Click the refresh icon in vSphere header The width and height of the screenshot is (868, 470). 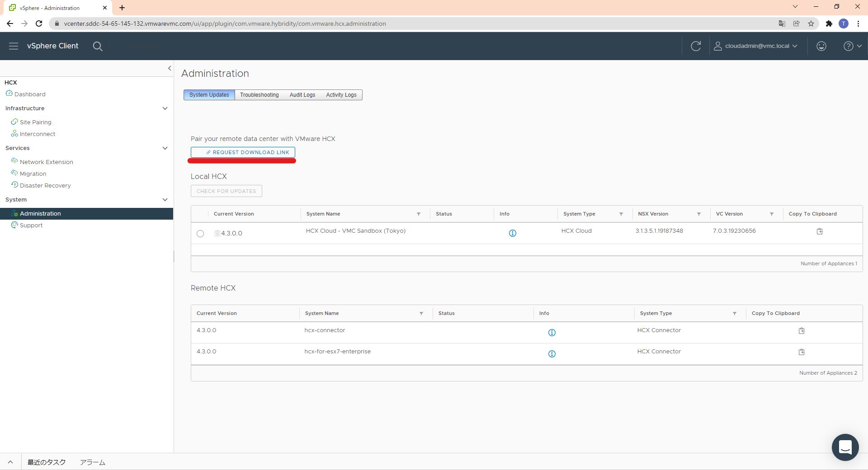coord(696,46)
